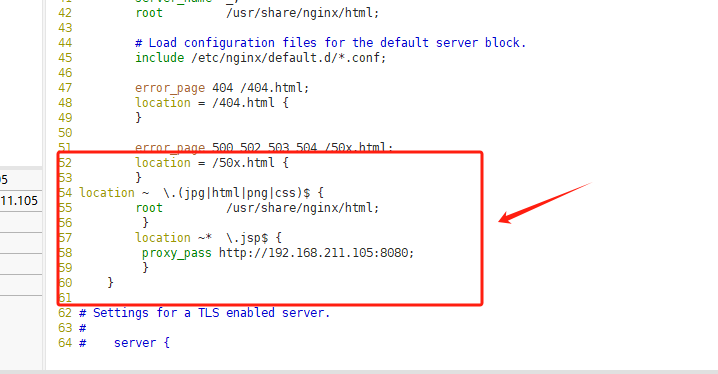
Task: Click the 'location ~ \.(jpg|html|png|css)$ {' line
Action: tap(201, 193)
